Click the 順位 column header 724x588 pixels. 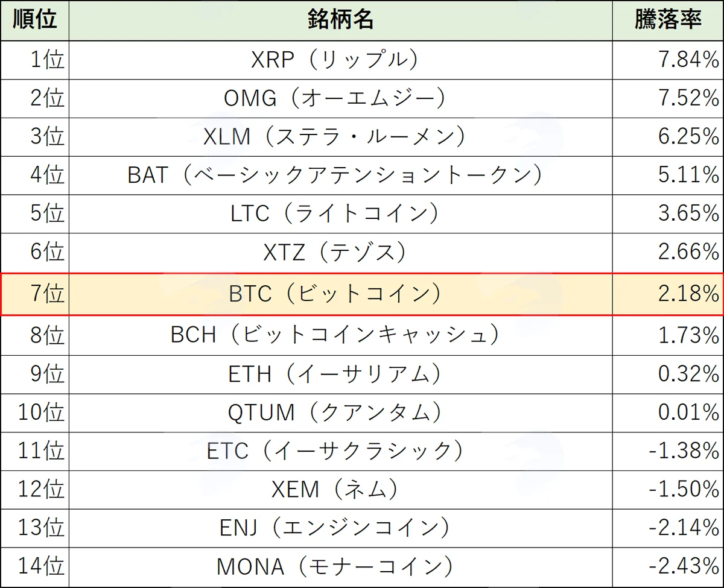(x=34, y=20)
